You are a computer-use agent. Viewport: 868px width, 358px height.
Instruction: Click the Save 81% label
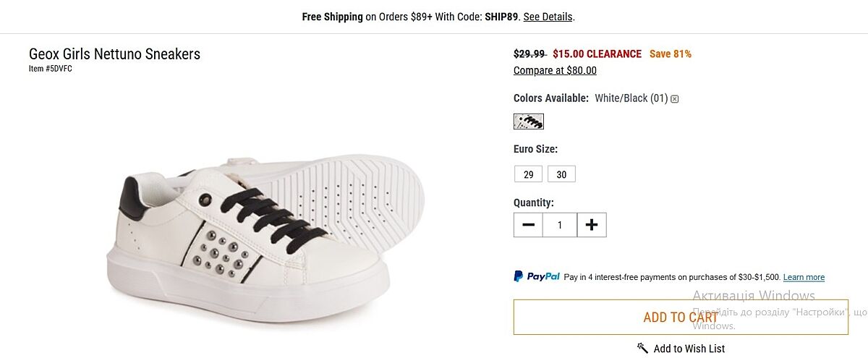[x=670, y=54]
